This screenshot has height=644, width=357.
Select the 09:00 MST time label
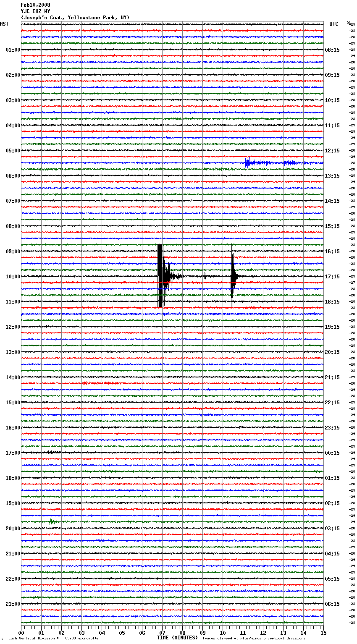(13, 251)
